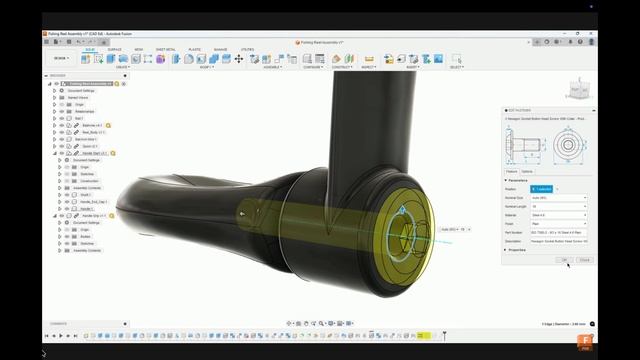Click the ViewCube
The height and width of the screenshot is (360, 640).
click(579, 89)
